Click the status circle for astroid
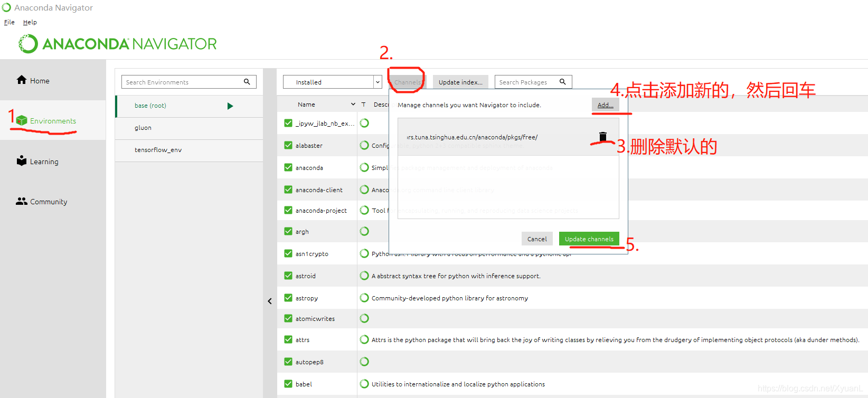Image resolution: width=868 pixels, height=398 pixels. click(x=364, y=276)
